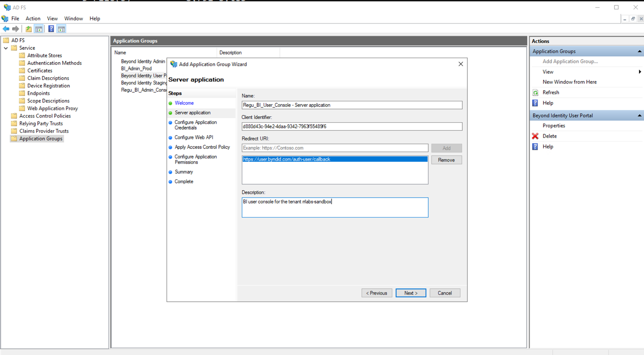Image resolution: width=644 pixels, height=355 pixels.
Task: Click the Show/Hide Console Tree icon
Action: 39,29
